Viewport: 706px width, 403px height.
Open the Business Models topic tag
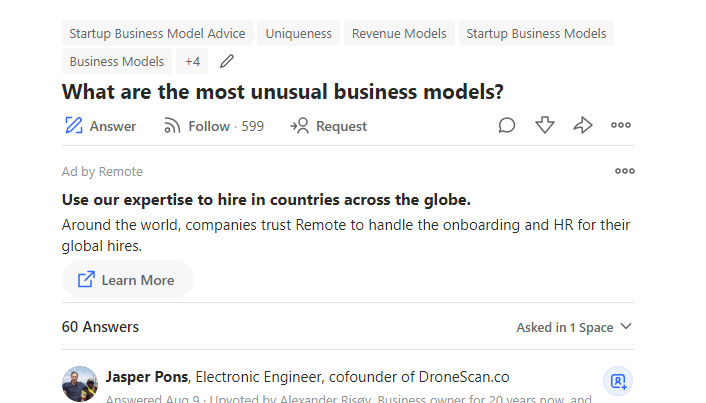pos(116,61)
